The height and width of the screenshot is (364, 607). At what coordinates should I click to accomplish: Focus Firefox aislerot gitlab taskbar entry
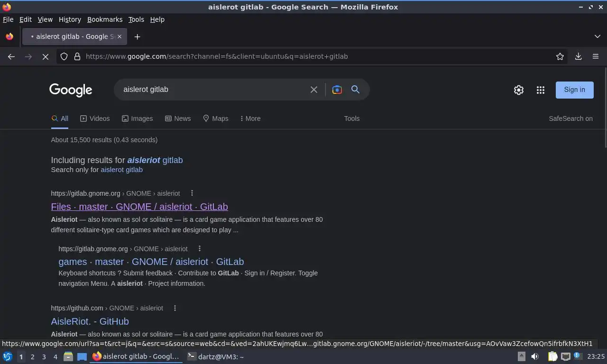(x=137, y=356)
